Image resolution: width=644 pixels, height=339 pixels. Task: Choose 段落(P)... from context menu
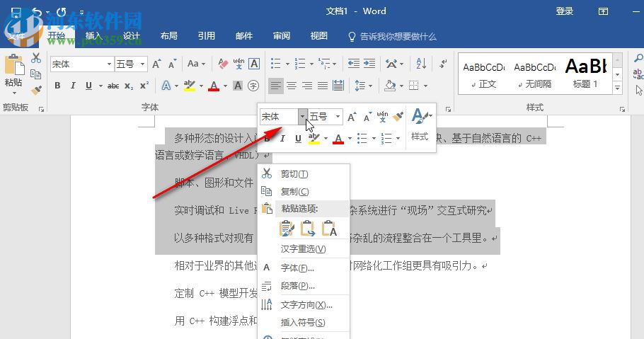[x=304, y=286]
